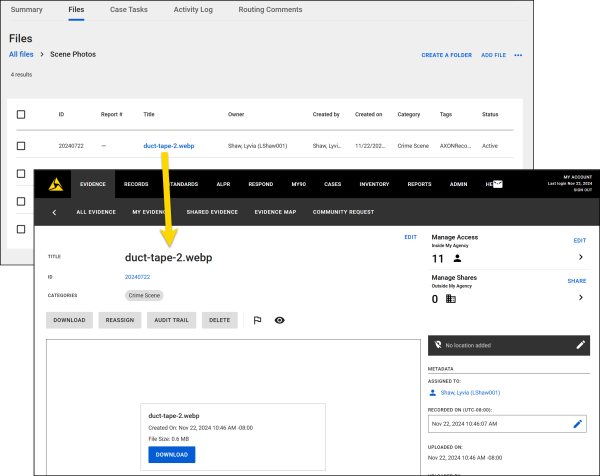Click the All files breadcrumb link
The width and height of the screenshot is (600, 476).
(23, 54)
